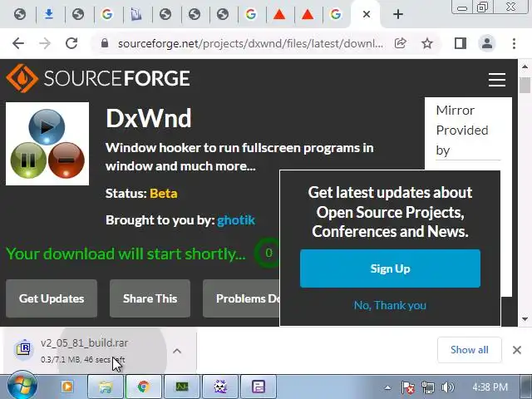
Task: Switch to the tab with the document file icon
Action: click(136, 14)
